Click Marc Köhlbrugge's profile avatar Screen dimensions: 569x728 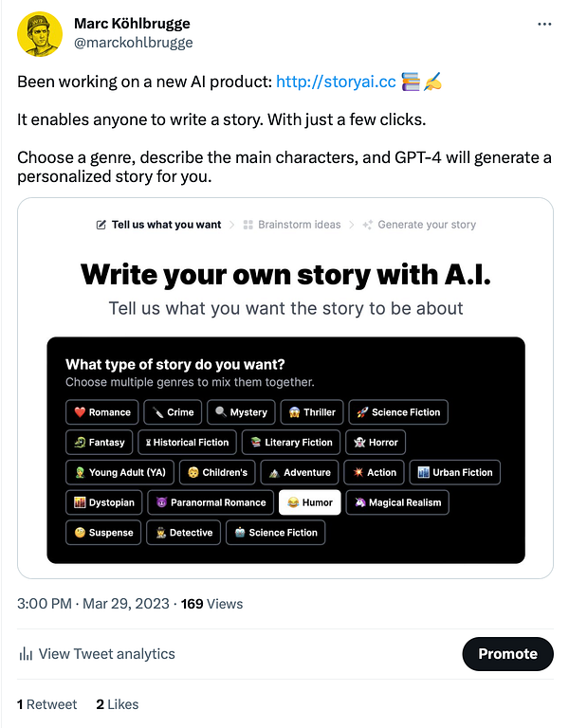click(40, 32)
